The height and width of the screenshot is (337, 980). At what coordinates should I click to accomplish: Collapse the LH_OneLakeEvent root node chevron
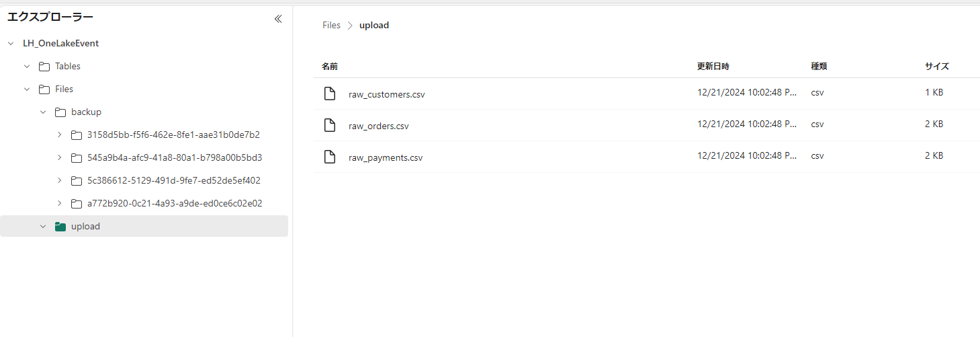point(11,44)
